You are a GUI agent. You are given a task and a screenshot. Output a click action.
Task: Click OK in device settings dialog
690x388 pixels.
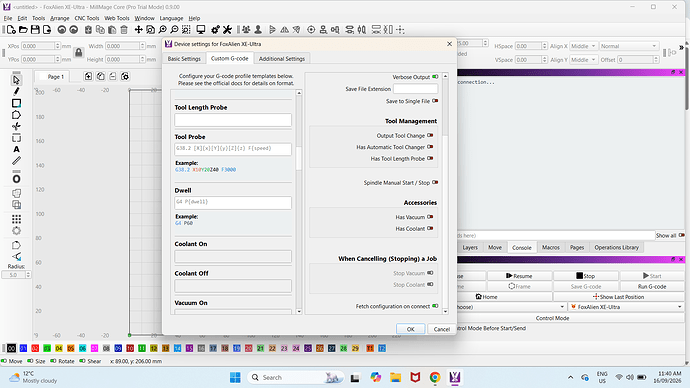[410, 329]
